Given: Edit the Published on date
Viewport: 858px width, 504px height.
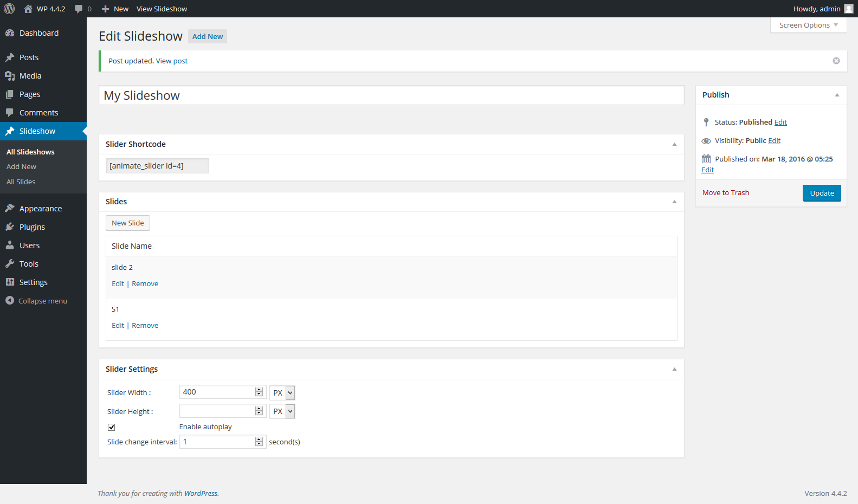Looking at the screenshot, I should coord(707,170).
